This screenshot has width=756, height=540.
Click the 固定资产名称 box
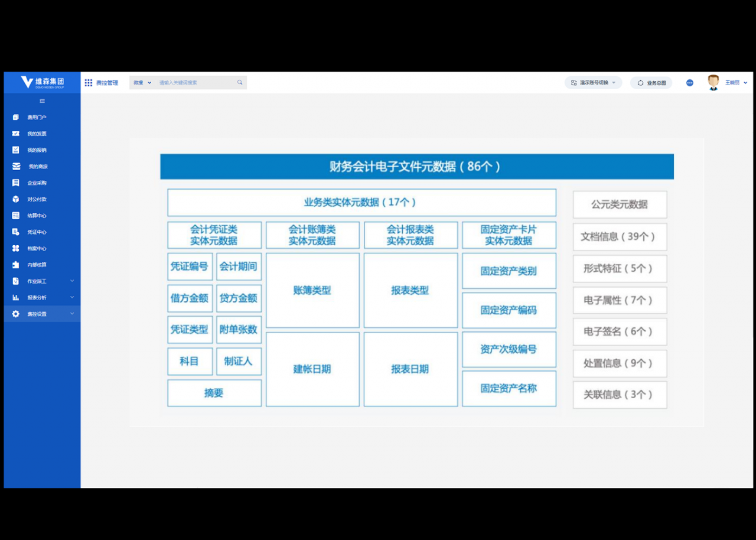pos(509,389)
